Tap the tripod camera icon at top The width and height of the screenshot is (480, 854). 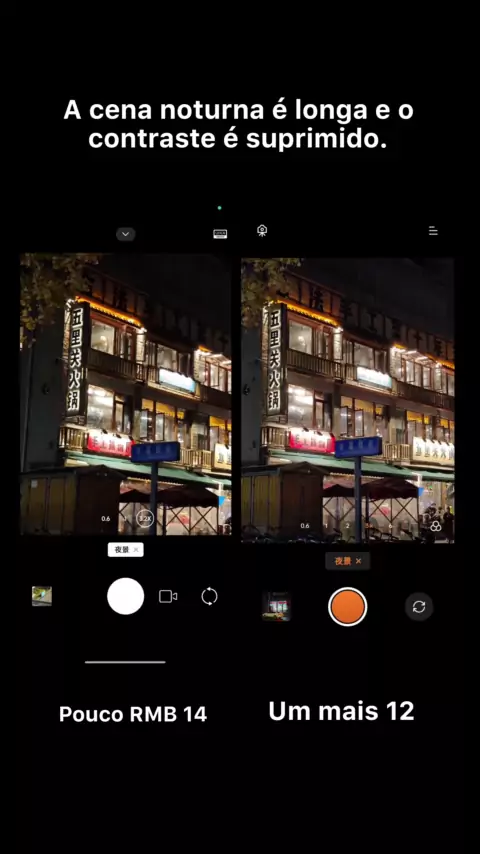click(x=262, y=230)
